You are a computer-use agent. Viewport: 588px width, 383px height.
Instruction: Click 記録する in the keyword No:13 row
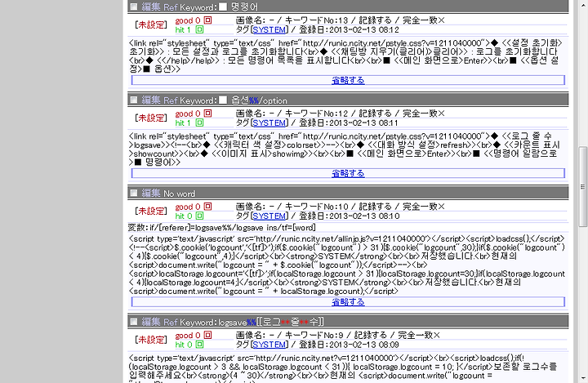tap(375, 20)
